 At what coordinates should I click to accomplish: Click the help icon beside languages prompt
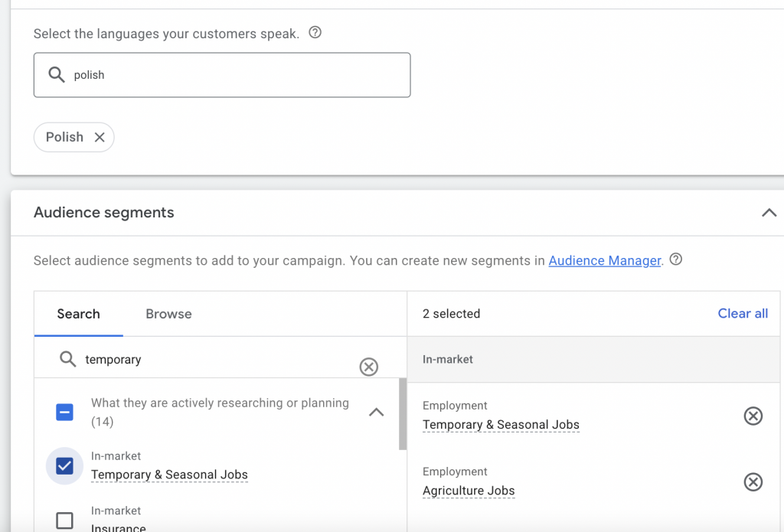[x=315, y=33]
